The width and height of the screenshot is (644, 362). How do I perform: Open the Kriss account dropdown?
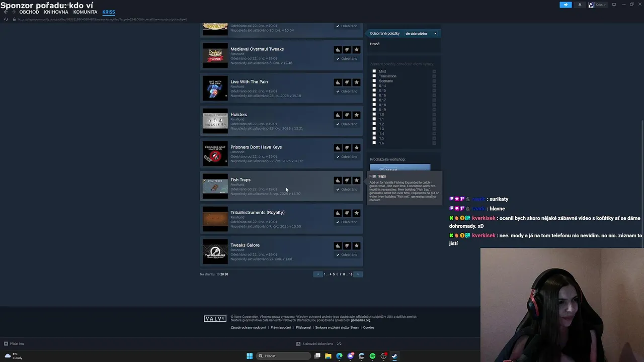pyautogui.click(x=598, y=5)
